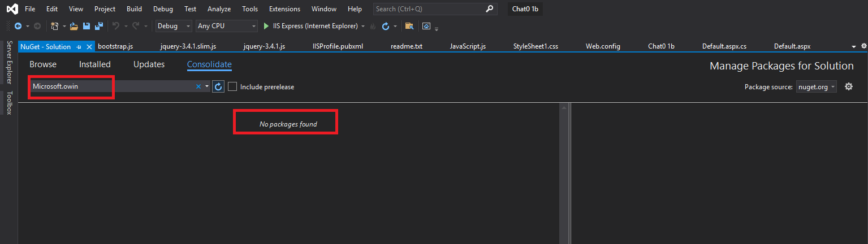Open the Edit menu

pyautogui.click(x=52, y=9)
